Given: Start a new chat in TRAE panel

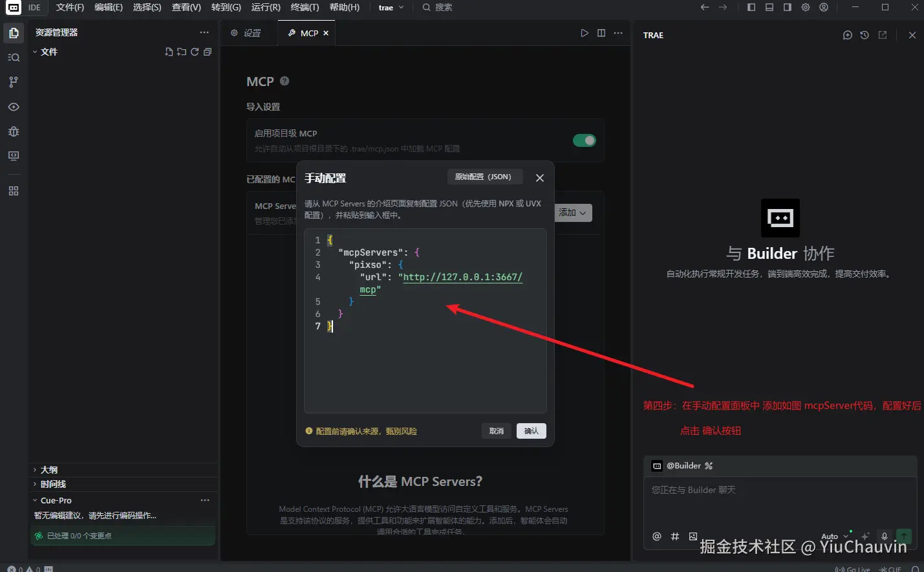Looking at the screenshot, I should click(848, 35).
